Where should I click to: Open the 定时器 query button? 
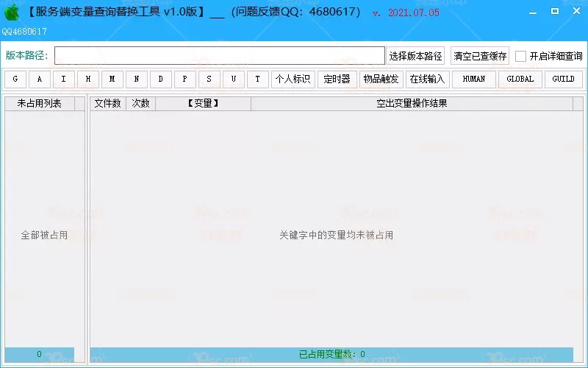click(x=337, y=79)
